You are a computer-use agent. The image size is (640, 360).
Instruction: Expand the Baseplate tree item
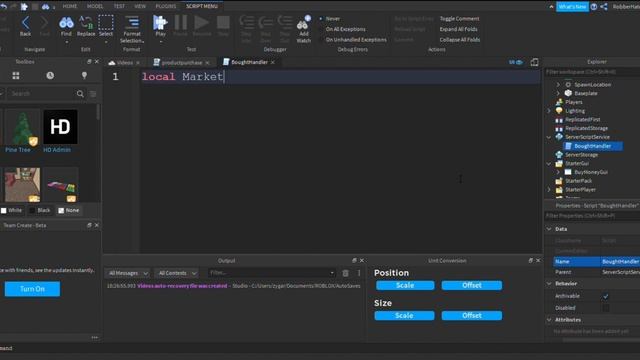tap(558, 93)
